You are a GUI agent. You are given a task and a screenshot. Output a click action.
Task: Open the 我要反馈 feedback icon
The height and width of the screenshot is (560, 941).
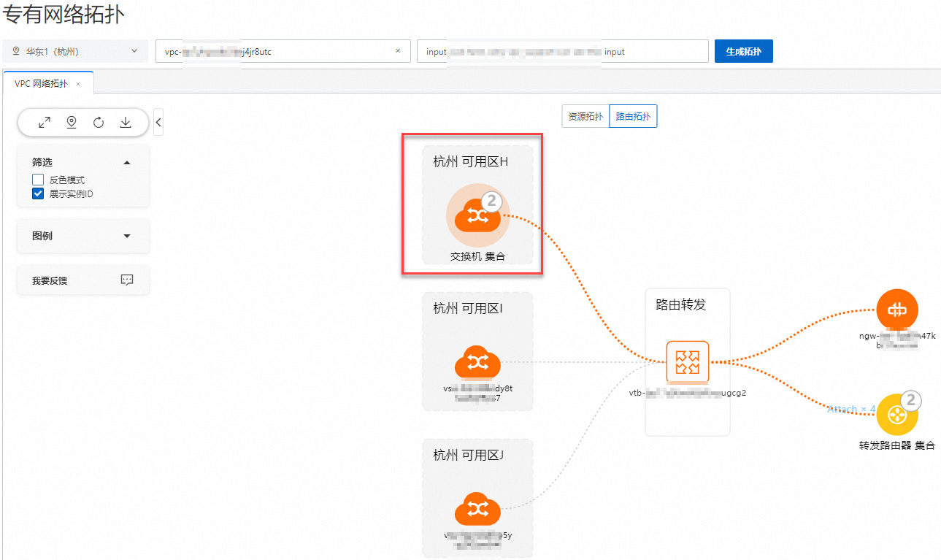[x=127, y=280]
